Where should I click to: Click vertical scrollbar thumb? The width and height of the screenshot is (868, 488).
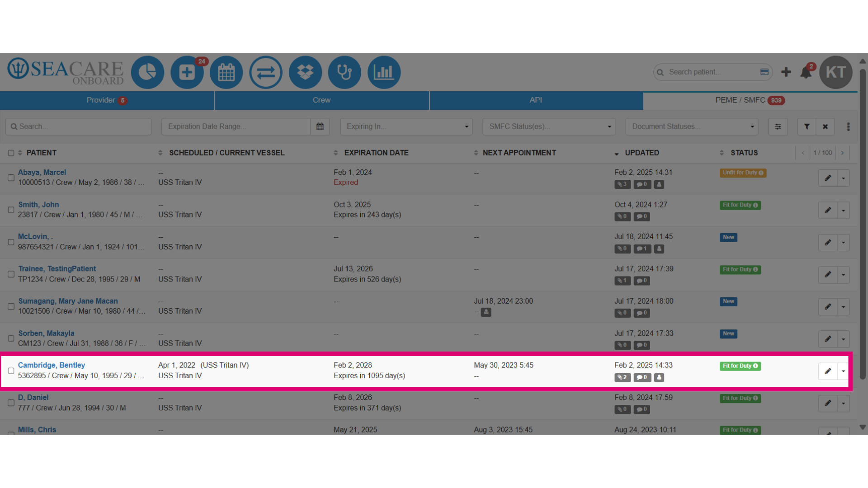point(863,224)
